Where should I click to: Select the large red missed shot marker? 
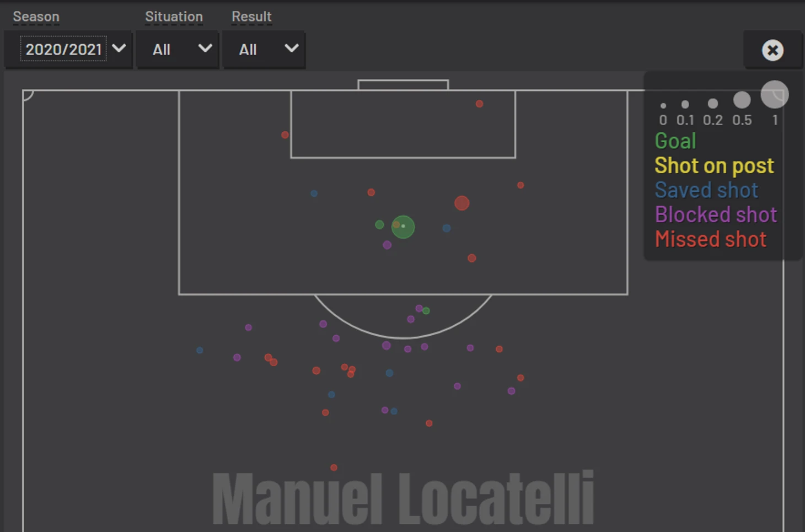(x=462, y=203)
